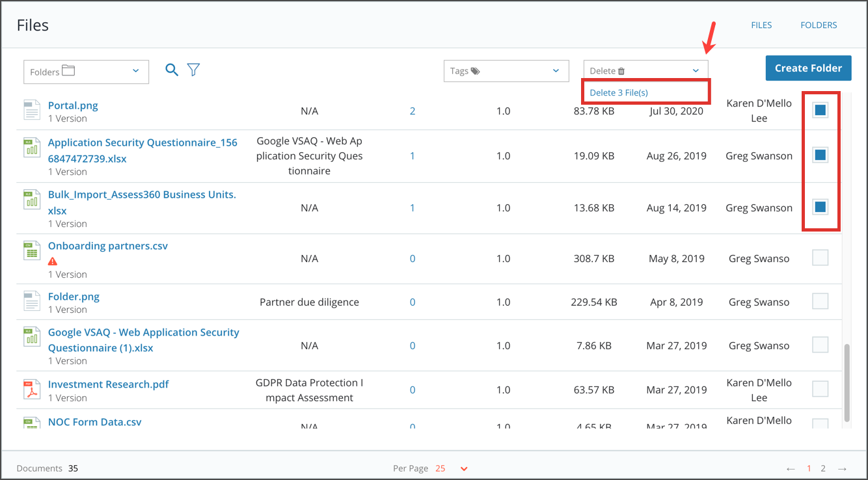Click count 0 in Onboarding partners row
The height and width of the screenshot is (480, 868).
pos(413,259)
